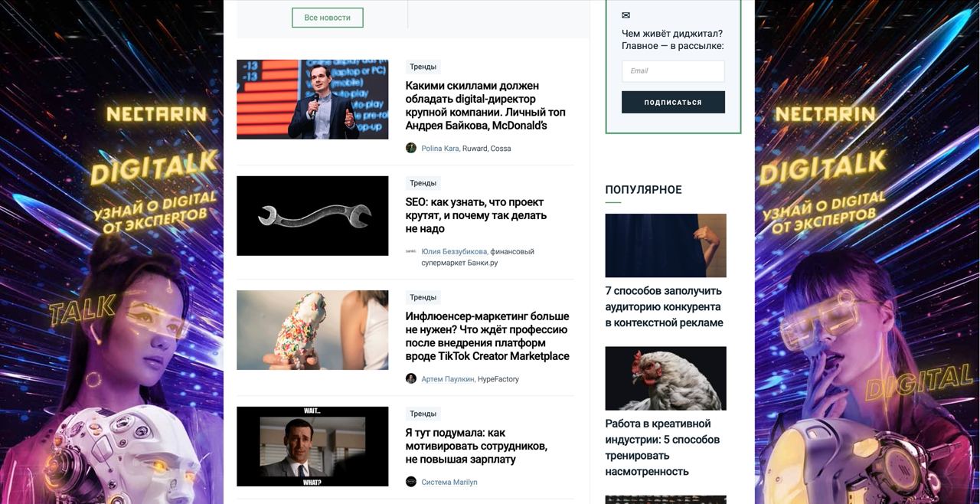Open the Тренды tag above motivation article
The width and height of the screenshot is (980, 504).
pos(423,414)
